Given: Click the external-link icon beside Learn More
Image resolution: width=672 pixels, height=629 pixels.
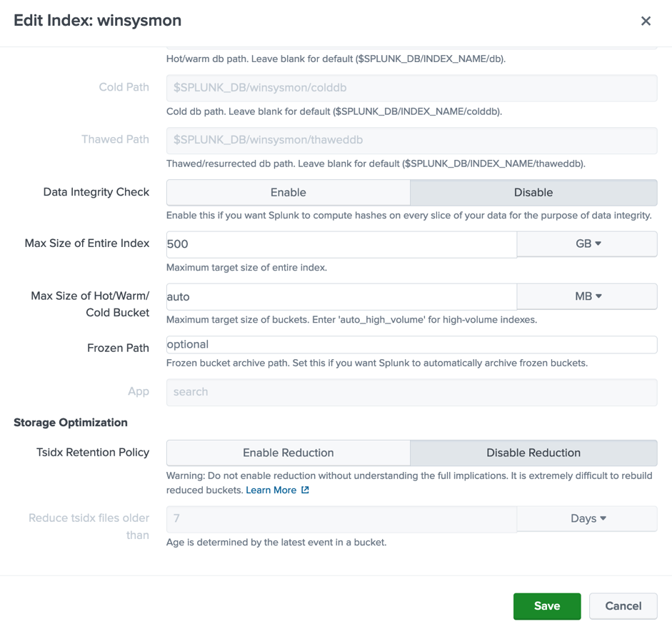Looking at the screenshot, I should click(305, 490).
